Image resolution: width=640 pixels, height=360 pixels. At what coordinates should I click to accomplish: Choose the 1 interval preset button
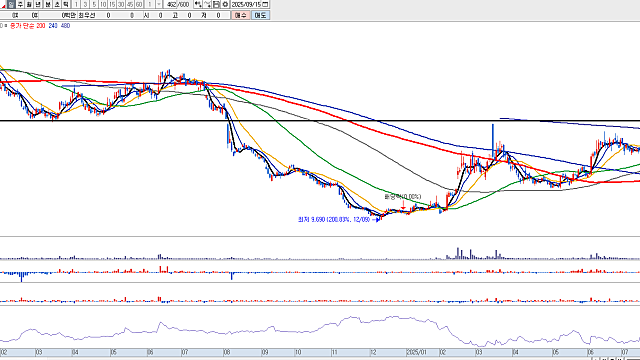(76, 4)
